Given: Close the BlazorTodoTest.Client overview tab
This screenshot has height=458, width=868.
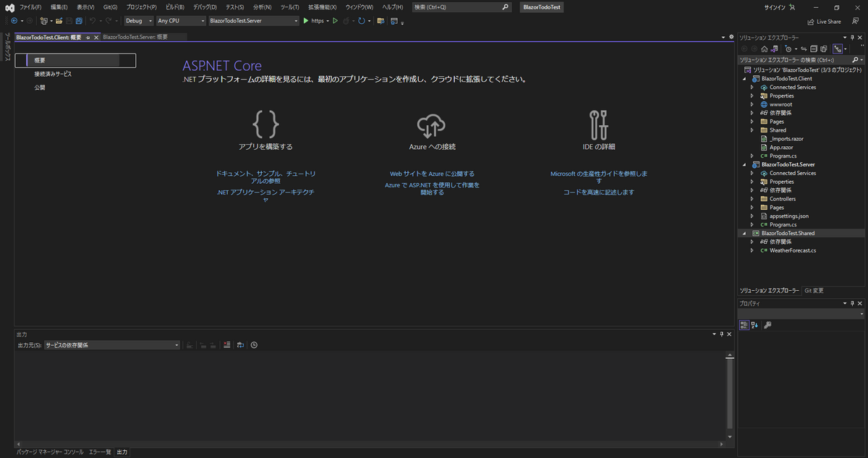Looking at the screenshot, I should (96, 37).
